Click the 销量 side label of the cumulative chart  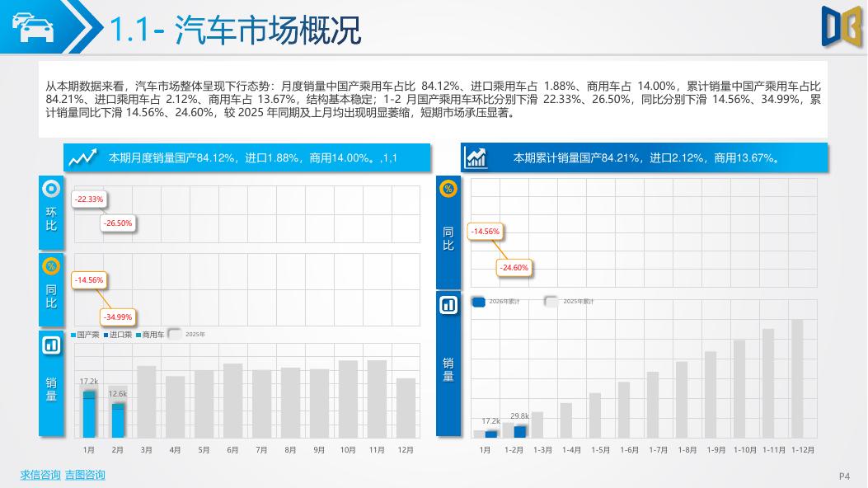(x=448, y=369)
